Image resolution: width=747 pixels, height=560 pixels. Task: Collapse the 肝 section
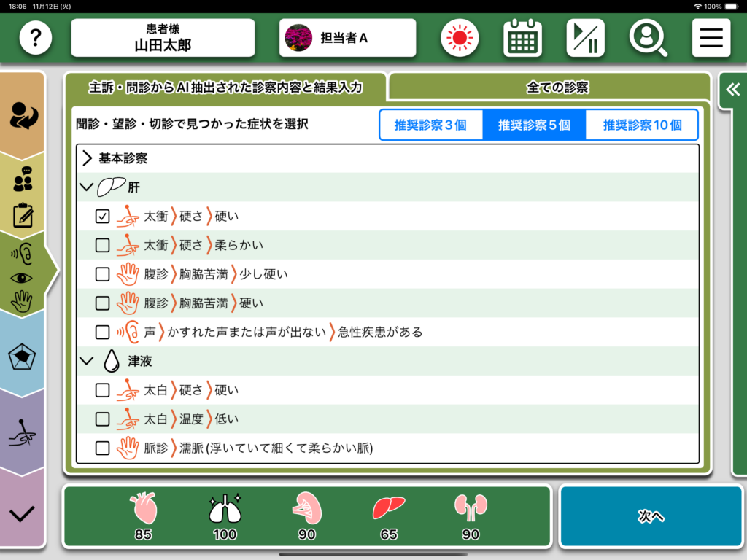click(87, 187)
